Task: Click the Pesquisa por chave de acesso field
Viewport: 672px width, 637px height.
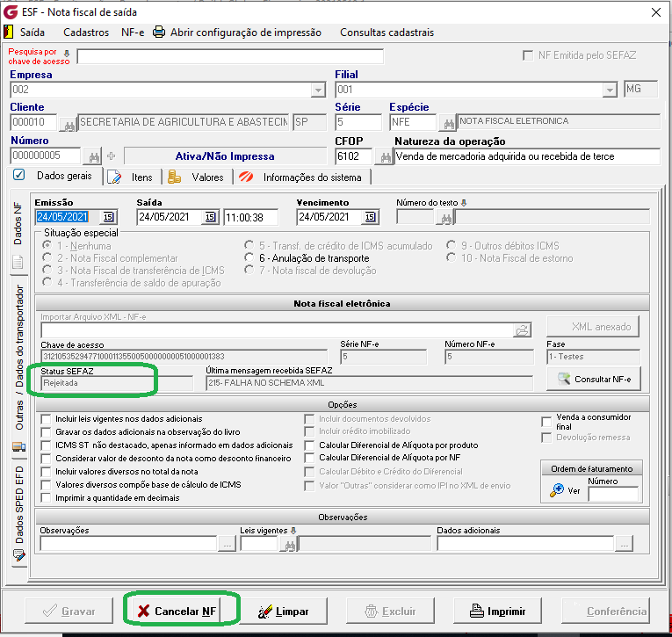Action: click(x=230, y=56)
